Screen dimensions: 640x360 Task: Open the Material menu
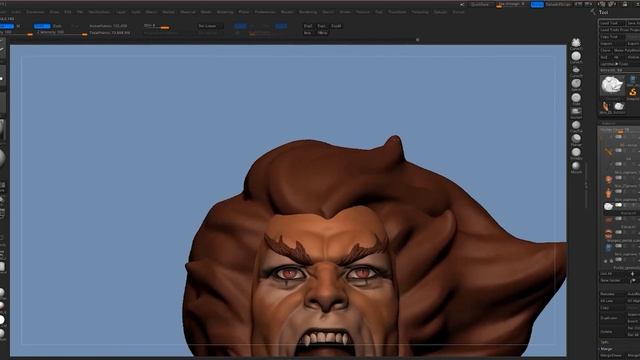pos(187,12)
